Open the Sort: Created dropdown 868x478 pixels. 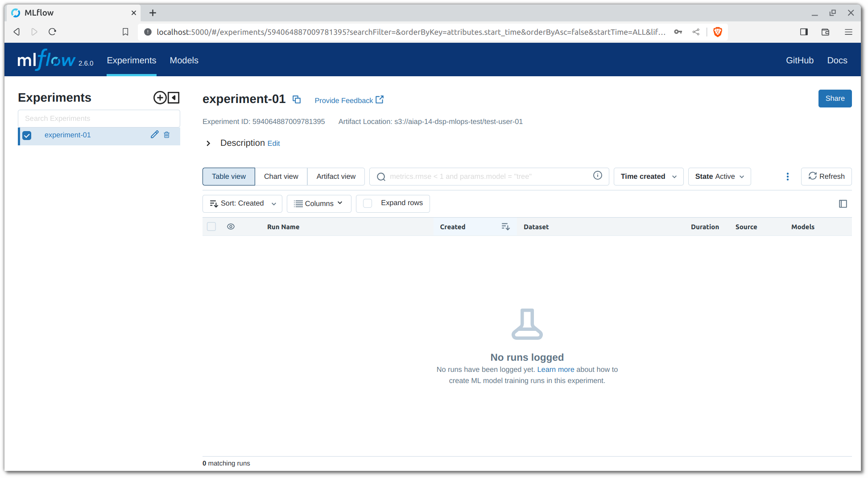point(242,204)
